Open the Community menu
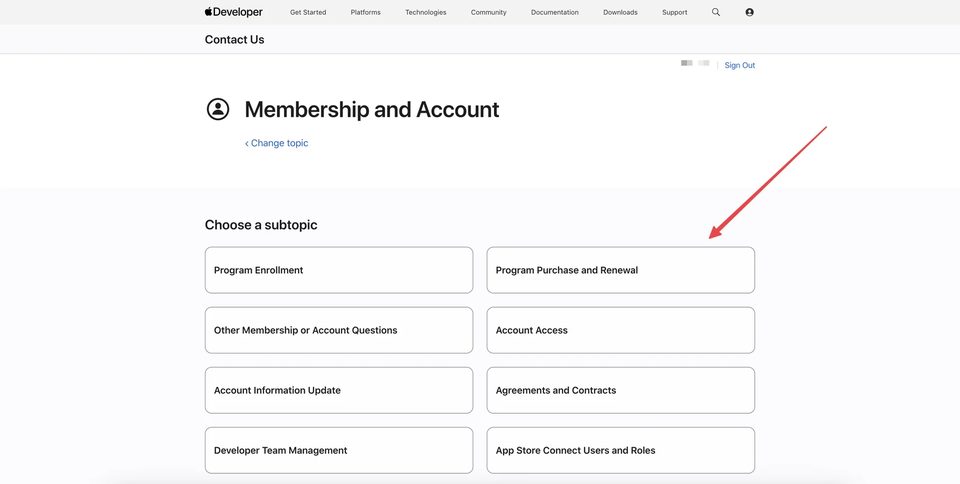 [x=489, y=12]
